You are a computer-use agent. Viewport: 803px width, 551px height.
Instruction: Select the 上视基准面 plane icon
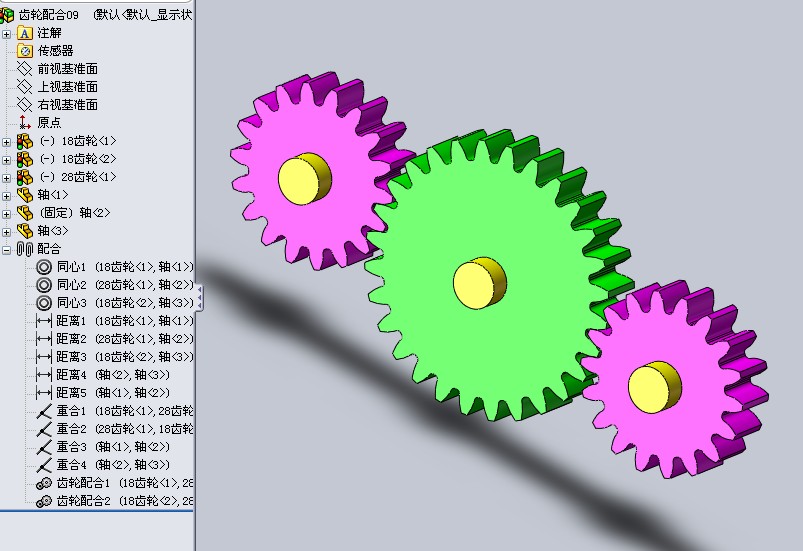[25, 87]
